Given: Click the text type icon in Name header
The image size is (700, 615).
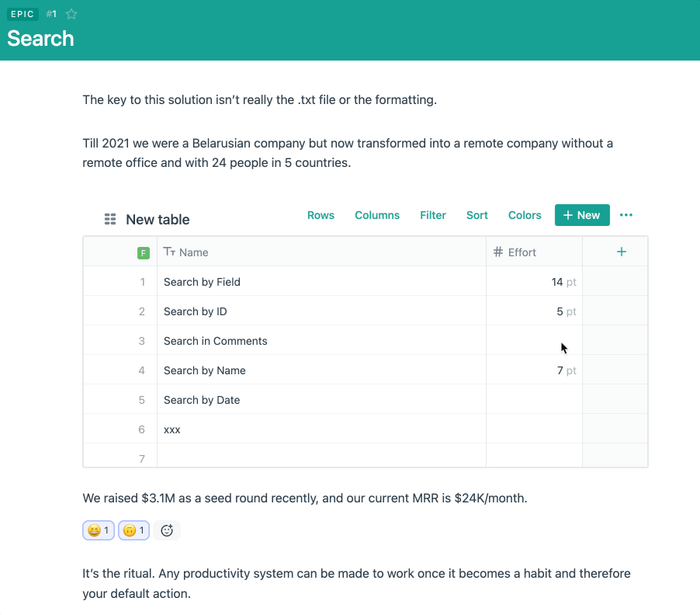Looking at the screenshot, I should 169,252.
